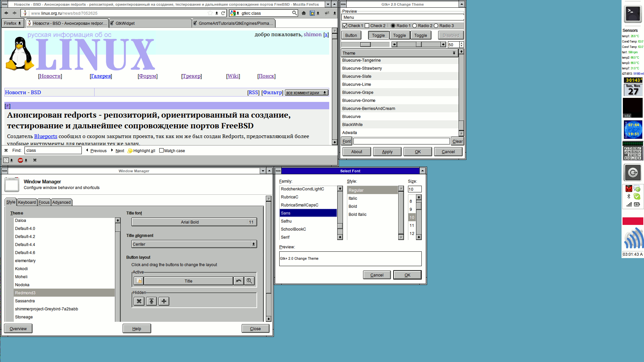The image size is (644, 362).
Task: Switch to the GtkWidget tab
Action: (x=150, y=23)
